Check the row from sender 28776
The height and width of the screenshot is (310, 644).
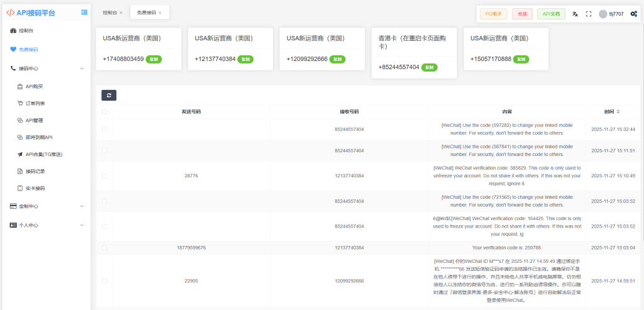[104, 176]
